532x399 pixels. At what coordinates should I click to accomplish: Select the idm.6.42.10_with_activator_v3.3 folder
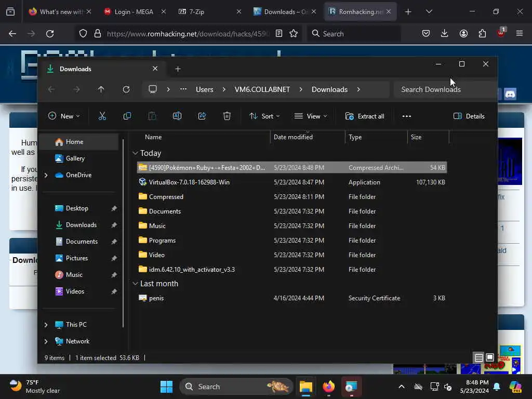coord(292,270)
